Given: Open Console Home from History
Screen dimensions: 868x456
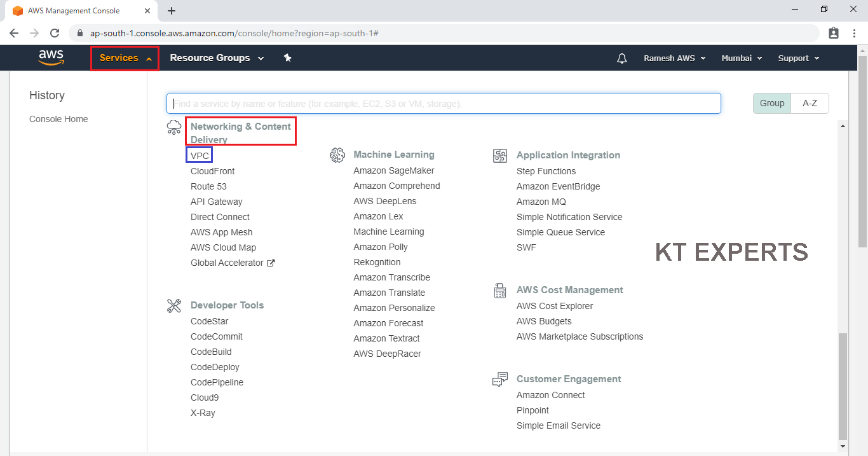Looking at the screenshot, I should 58,119.
